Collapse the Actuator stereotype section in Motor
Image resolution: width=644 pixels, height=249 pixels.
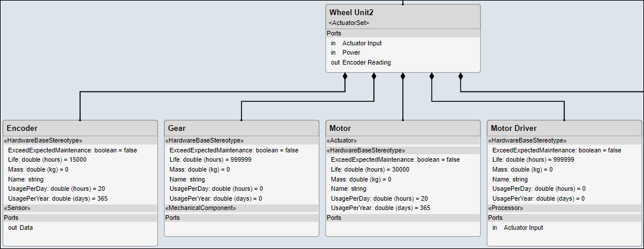click(x=342, y=140)
